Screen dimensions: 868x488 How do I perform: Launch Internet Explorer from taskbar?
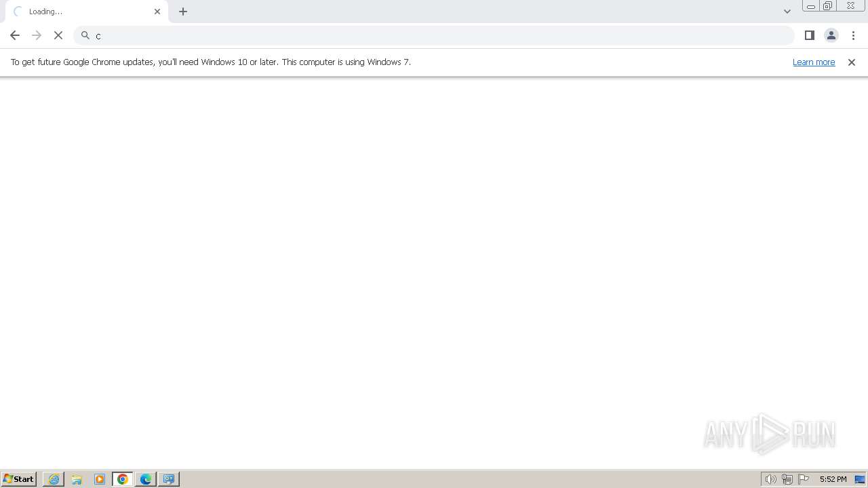point(54,479)
